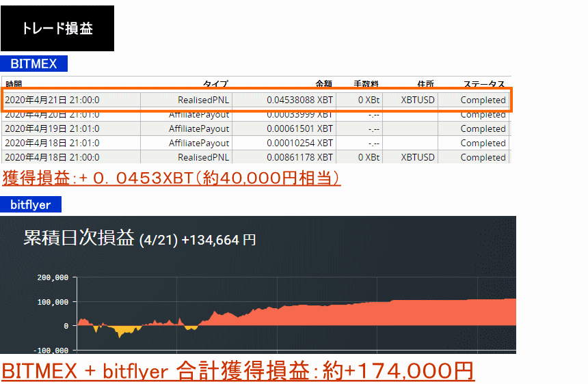Select the 0.00010254 XBT amount cell

point(299,143)
